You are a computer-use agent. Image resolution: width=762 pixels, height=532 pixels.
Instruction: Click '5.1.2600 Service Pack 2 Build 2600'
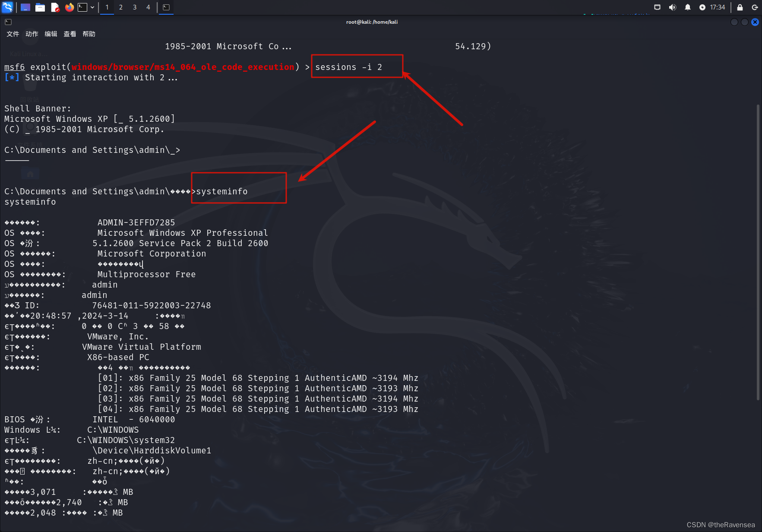180,243
